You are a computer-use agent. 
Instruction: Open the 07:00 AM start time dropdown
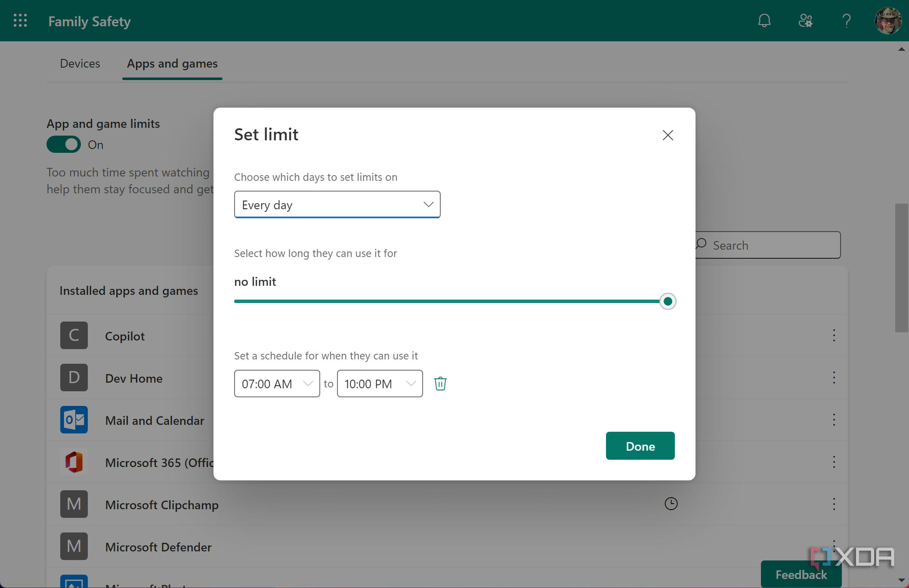(x=277, y=384)
